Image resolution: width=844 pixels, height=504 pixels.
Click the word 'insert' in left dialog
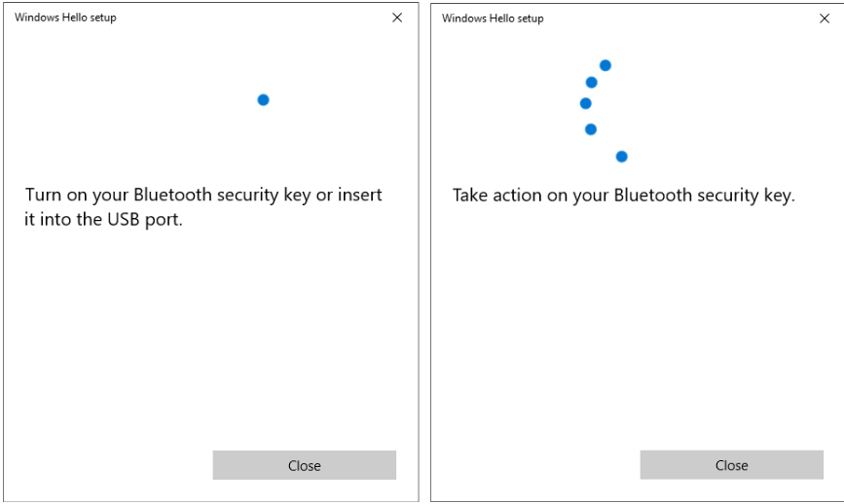pyautogui.click(x=360, y=196)
